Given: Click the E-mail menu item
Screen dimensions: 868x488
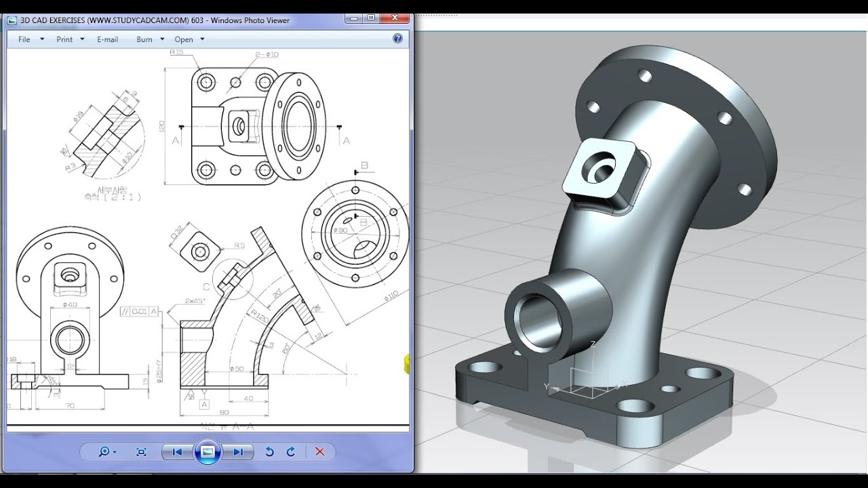Looking at the screenshot, I should [108, 39].
